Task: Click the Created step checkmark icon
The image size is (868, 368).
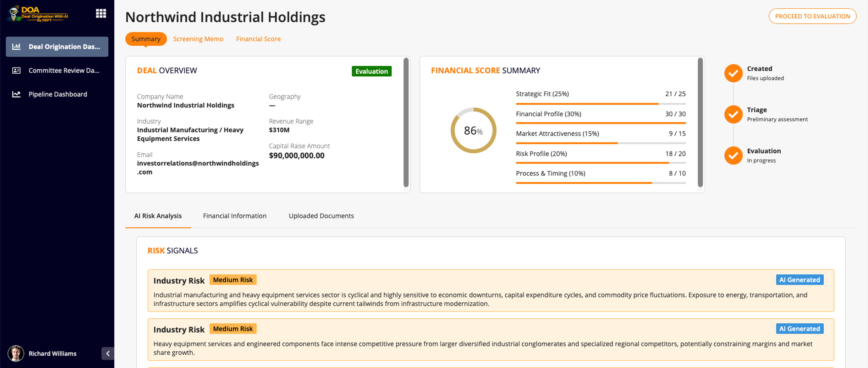Action: click(733, 73)
